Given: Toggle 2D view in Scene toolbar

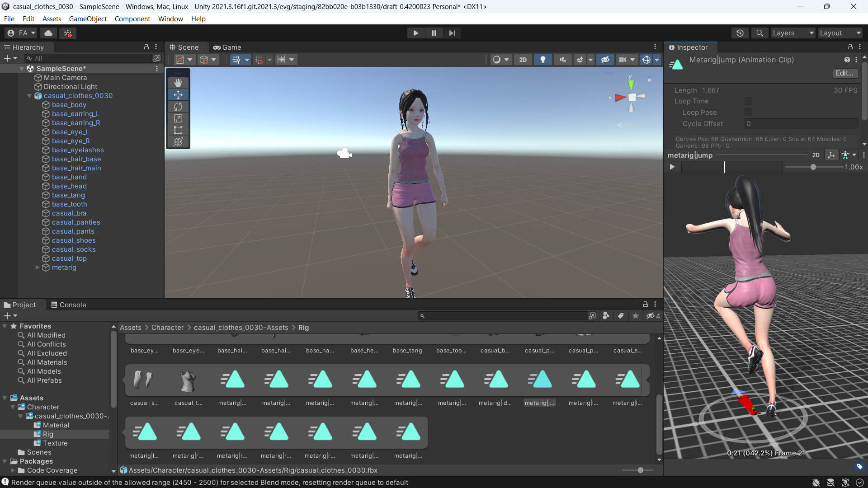Looking at the screenshot, I should pos(523,60).
